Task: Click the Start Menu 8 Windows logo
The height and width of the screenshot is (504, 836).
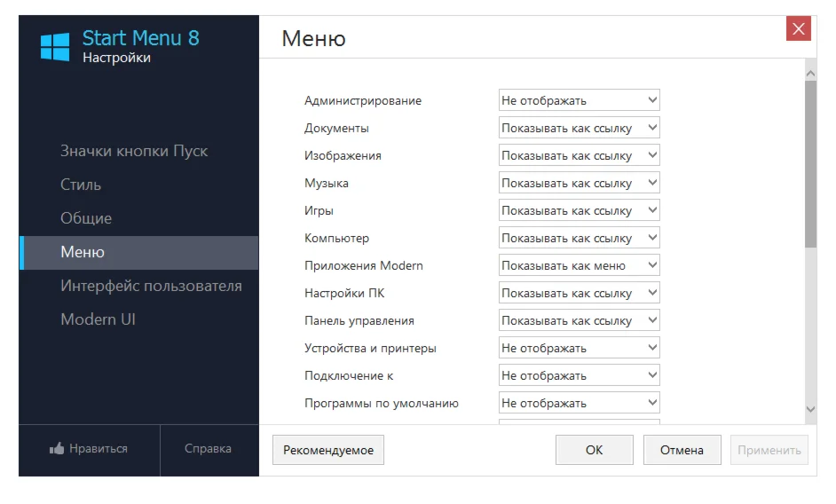Action: pos(55,47)
